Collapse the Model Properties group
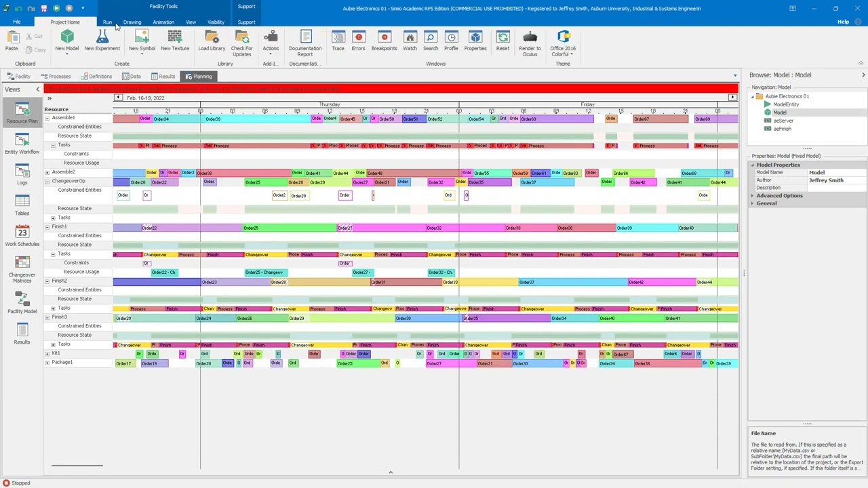 tap(752, 165)
